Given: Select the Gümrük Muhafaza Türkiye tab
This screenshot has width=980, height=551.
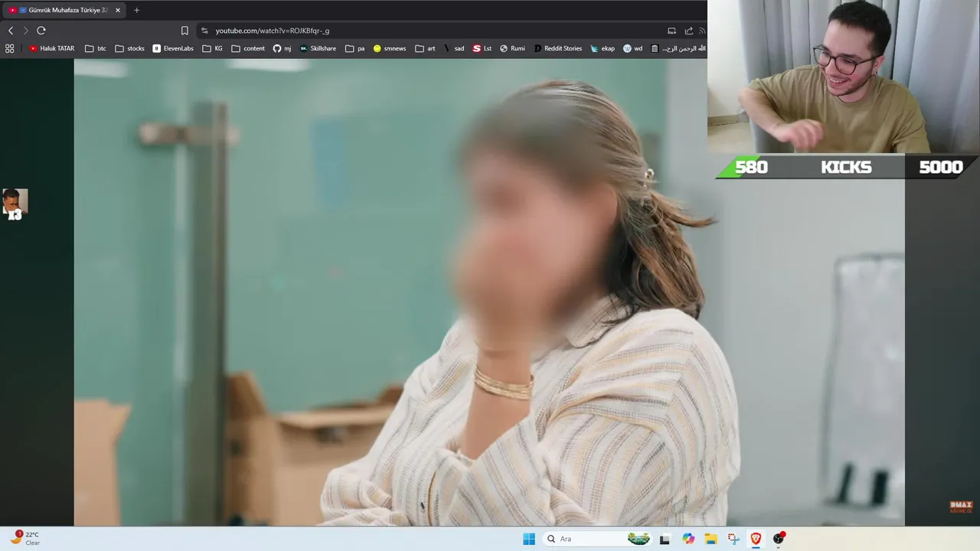Looking at the screenshot, I should [x=64, y=10].
